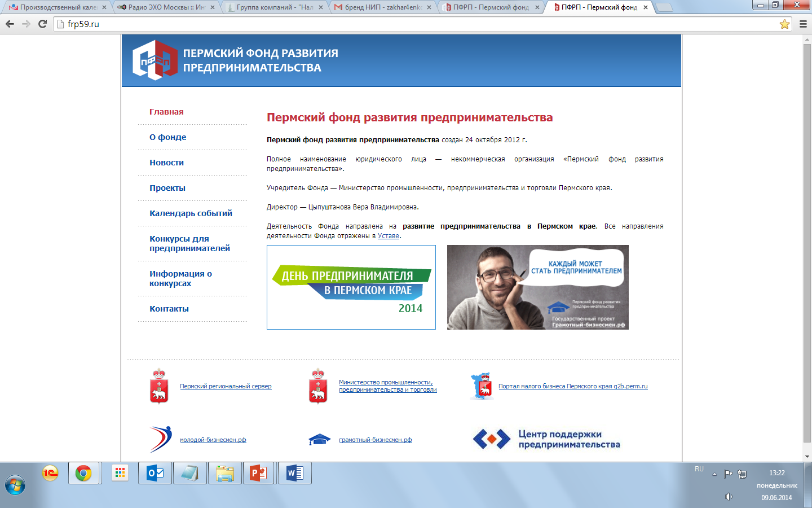Click the Каждый может стать предпринимателем banner

(537, 287)
